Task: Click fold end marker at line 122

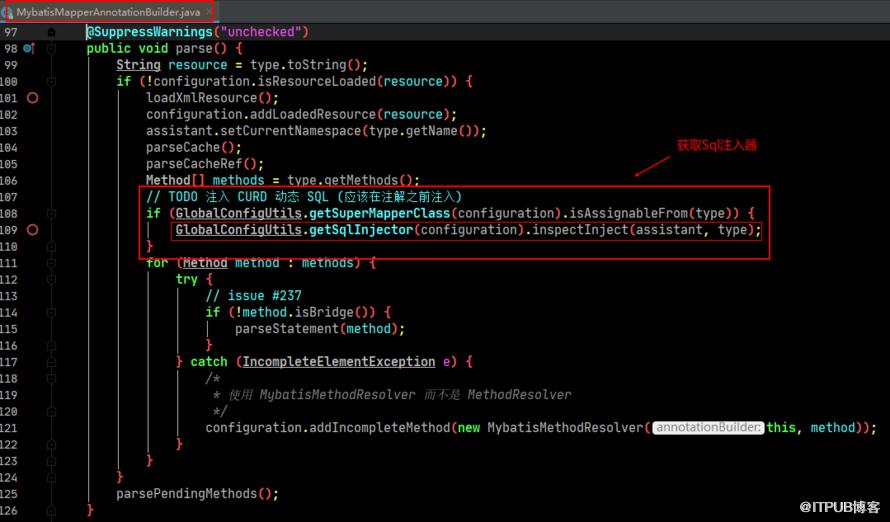Action: (52, 444)
